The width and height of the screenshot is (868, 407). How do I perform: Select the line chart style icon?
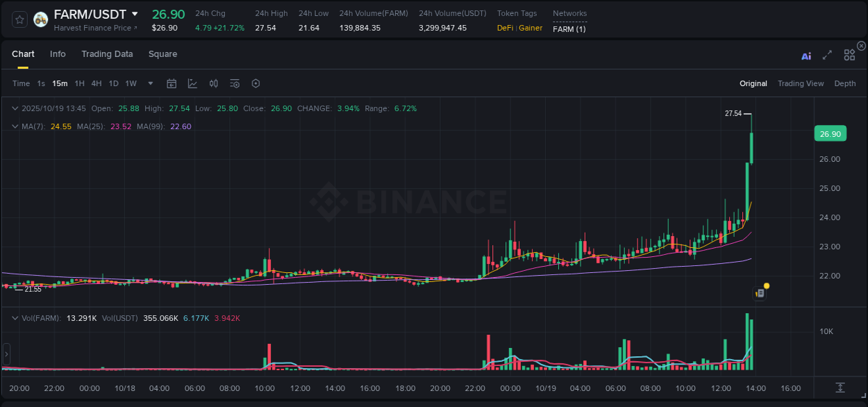pos(192,83)
